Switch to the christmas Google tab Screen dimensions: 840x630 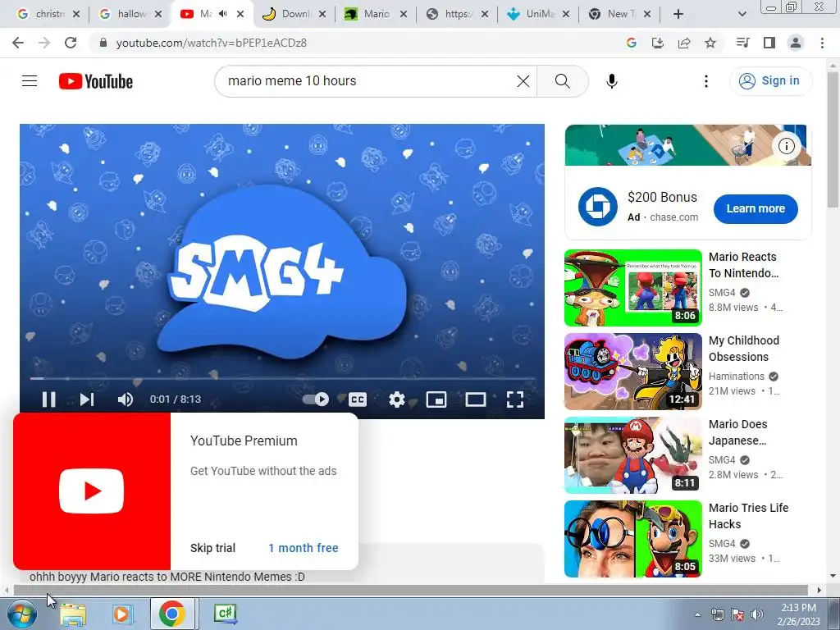(x=48, y=14)
